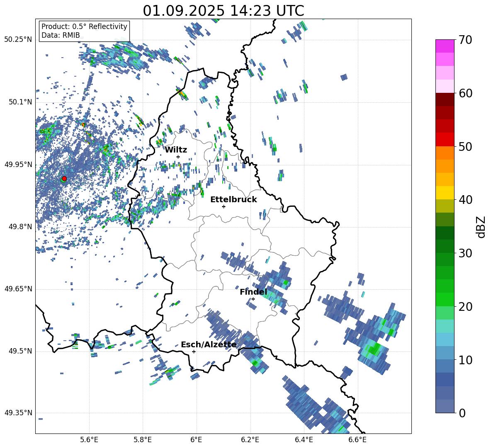Click the 70 tick label on colorbar
The image size is (491, 448).
tap(465, 40)
